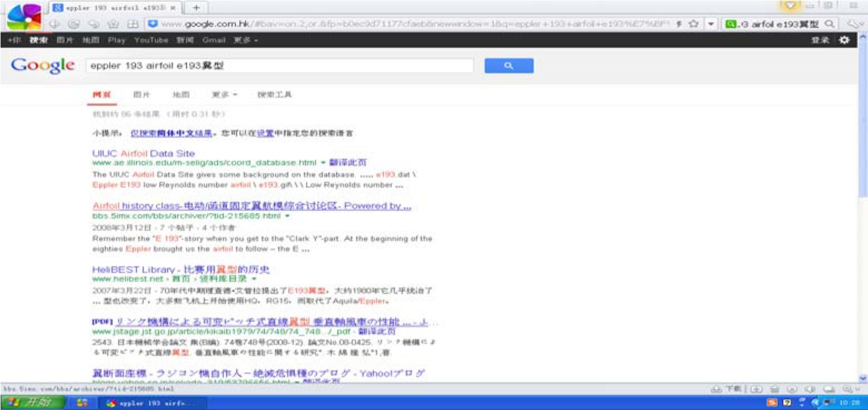This screenshot has height=410, width=868.
Task: Open 图片 in the black Google bar
Action: pos(65,40)
